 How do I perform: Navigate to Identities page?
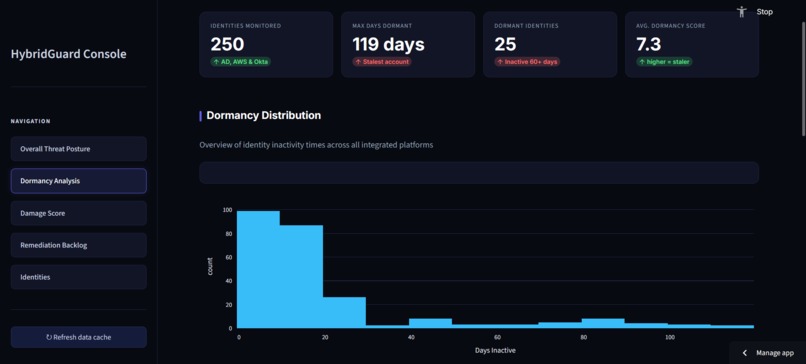click(79, 277)
